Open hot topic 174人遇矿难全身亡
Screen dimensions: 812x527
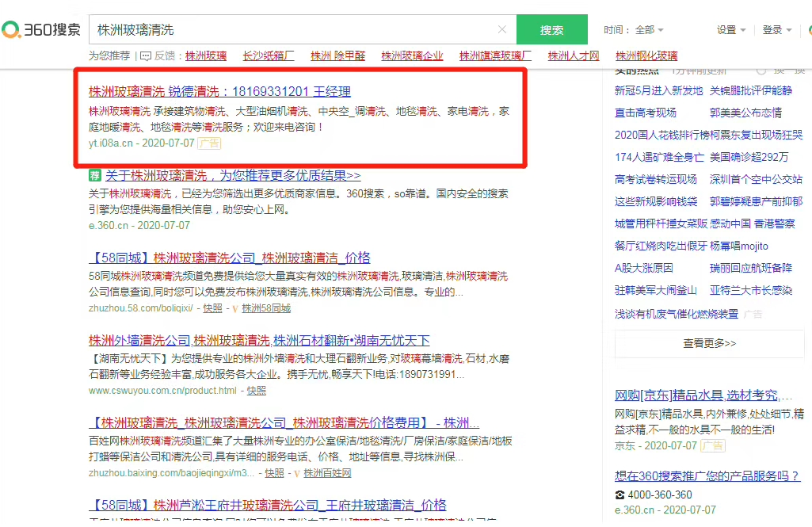(x=659, y=157)
